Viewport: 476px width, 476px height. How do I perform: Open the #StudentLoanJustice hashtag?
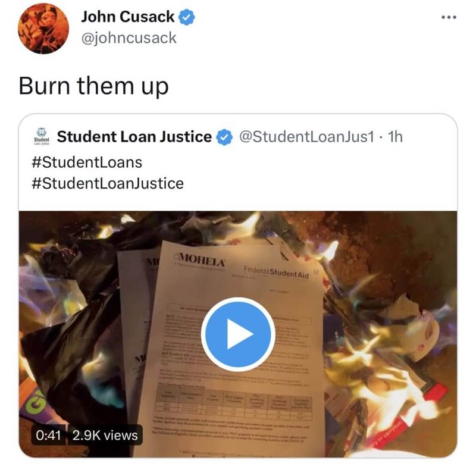coord(108,184)
